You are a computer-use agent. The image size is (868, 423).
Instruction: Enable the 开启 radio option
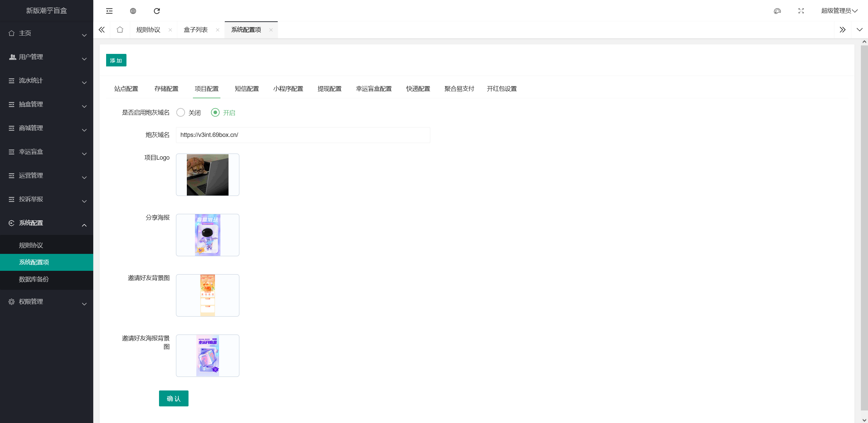tap(216, 113)
